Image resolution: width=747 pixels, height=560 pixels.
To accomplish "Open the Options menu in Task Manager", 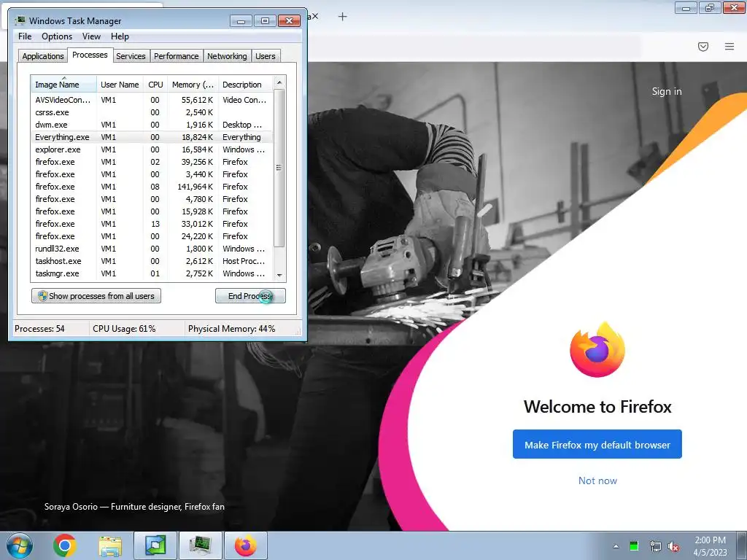I will click(57, 36).
